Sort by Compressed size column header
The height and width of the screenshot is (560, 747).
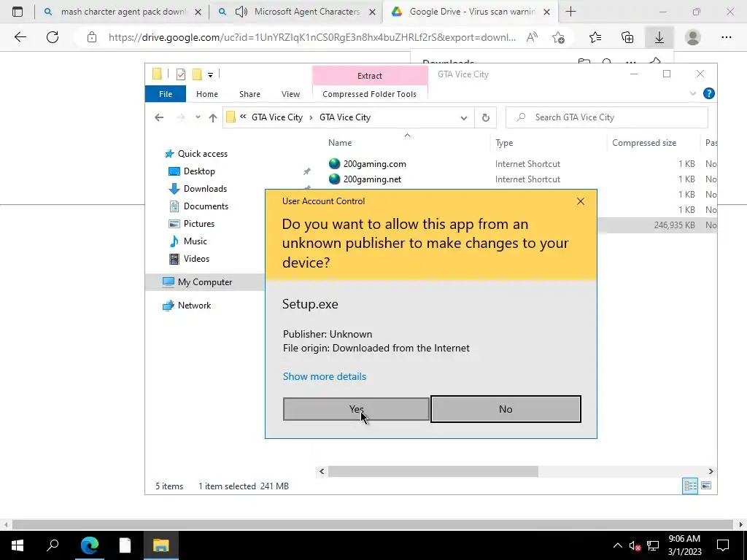[644, 143]
